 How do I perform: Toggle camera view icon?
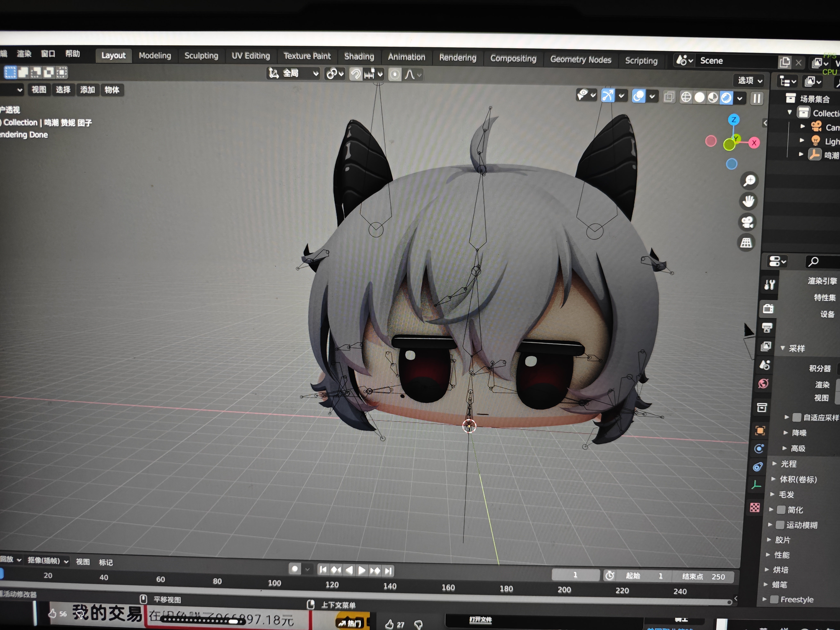(747, 222)
